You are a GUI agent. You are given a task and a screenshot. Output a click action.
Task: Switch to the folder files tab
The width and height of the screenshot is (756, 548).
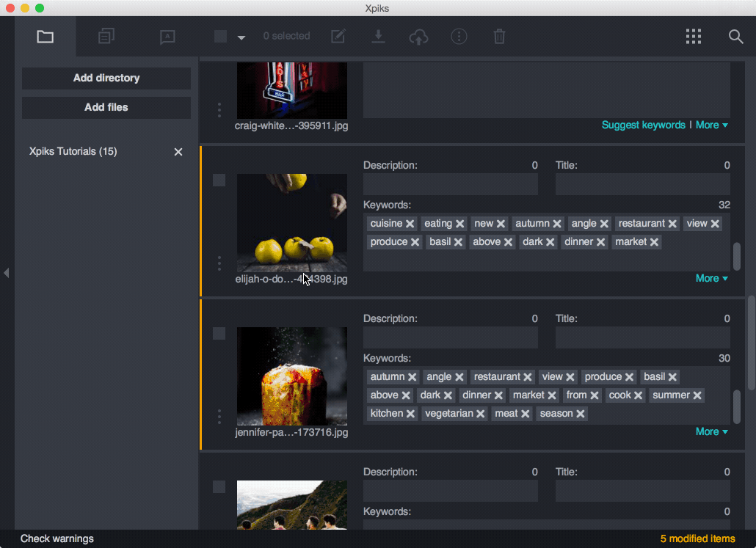tap(46, 36)
